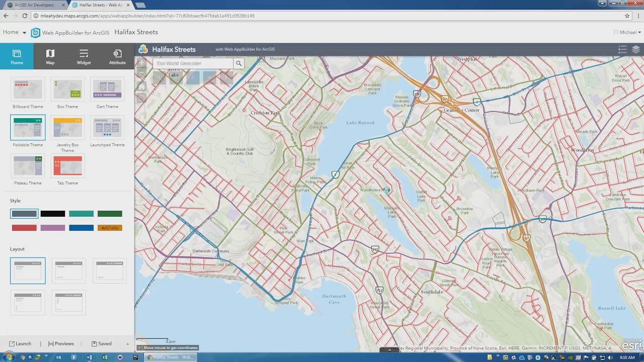Image resolution: width=644 pixels, height=362 pixels.
Task: Open widget placeholder 5 on map
Action: coord(227,77)
